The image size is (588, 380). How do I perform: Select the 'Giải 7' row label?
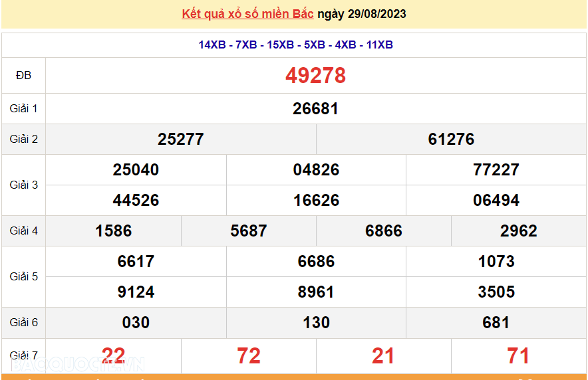[23, 355]
